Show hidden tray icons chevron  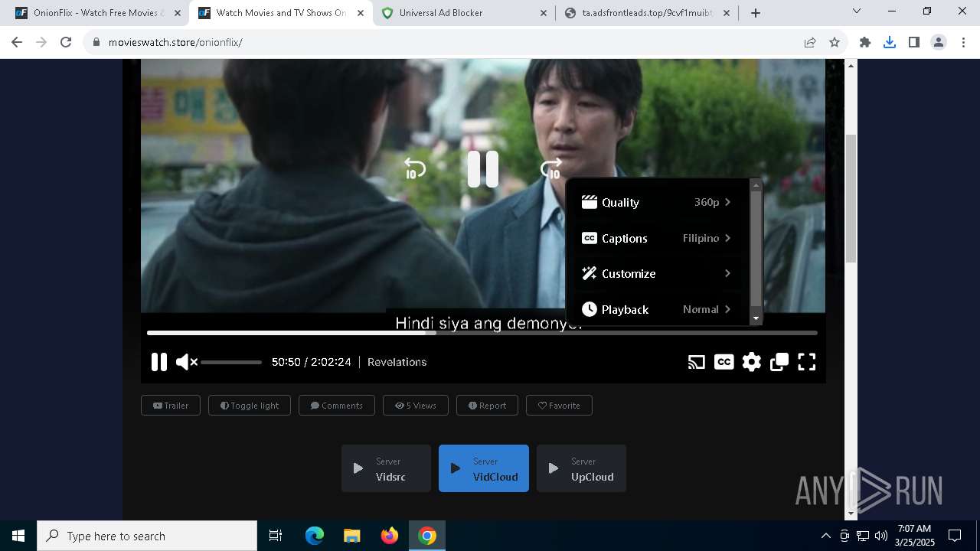(x=825, y=536)
